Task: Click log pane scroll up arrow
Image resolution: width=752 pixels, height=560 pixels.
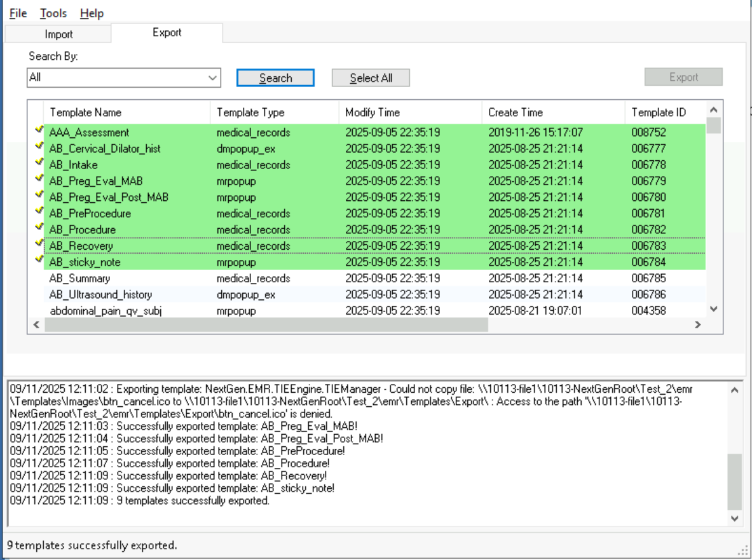Action: pyautogui.click(x=734, y=390)
